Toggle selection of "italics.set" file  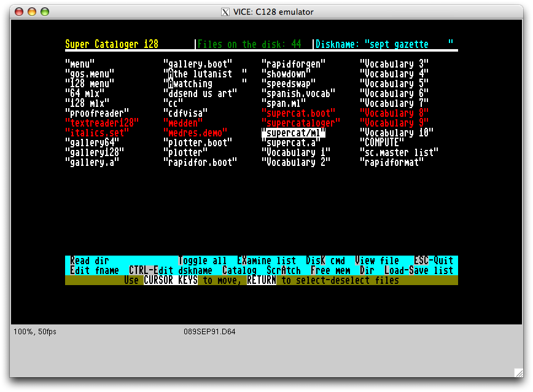coord(97,133)
